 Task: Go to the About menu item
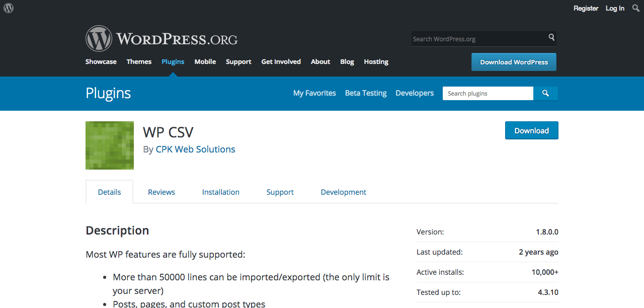(x=320, y=62)
